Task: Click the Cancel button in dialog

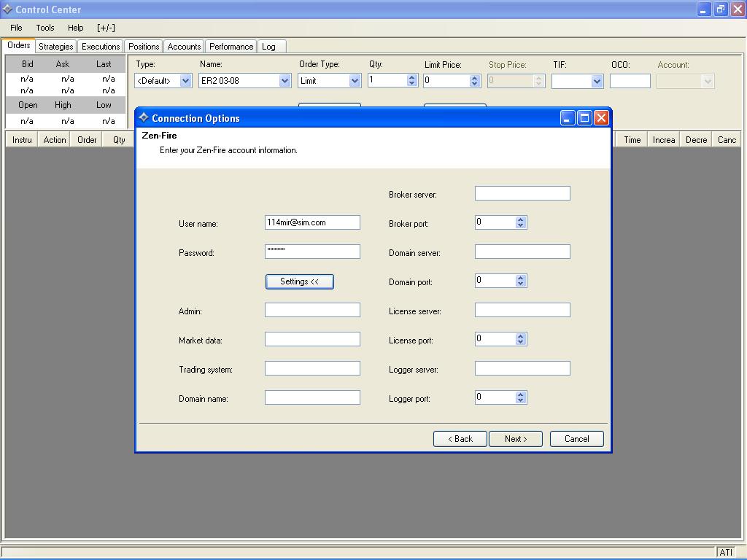Action: pyautogui.click(x=576, y=439)
